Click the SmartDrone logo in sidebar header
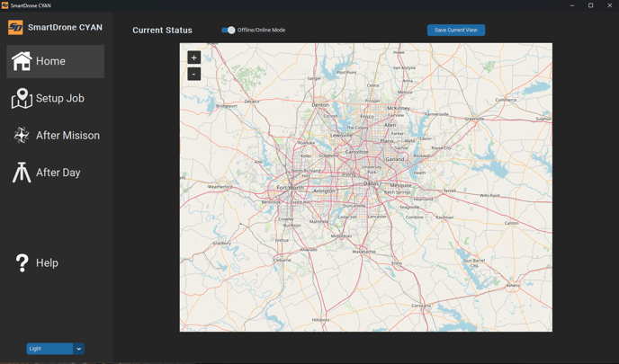Screen dimensions: 619x364 [15, 28]
